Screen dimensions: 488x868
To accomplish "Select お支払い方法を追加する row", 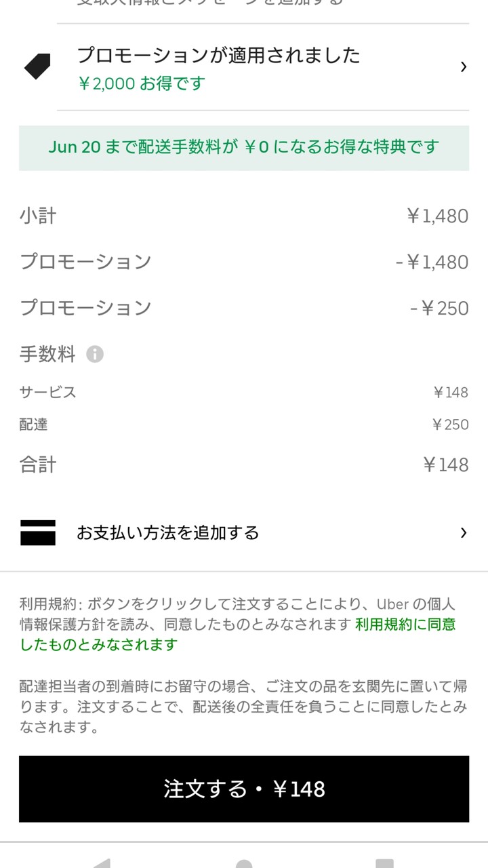I will pos(244,532).
